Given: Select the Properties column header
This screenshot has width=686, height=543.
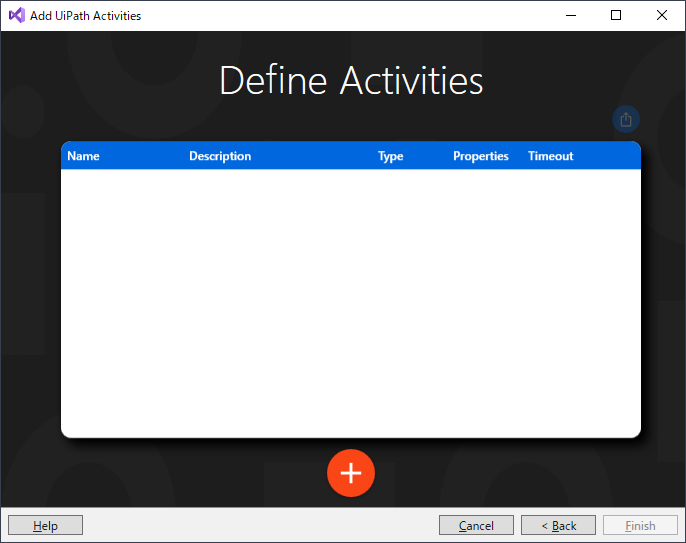Looking at the screenshot, I should point(481,156).
